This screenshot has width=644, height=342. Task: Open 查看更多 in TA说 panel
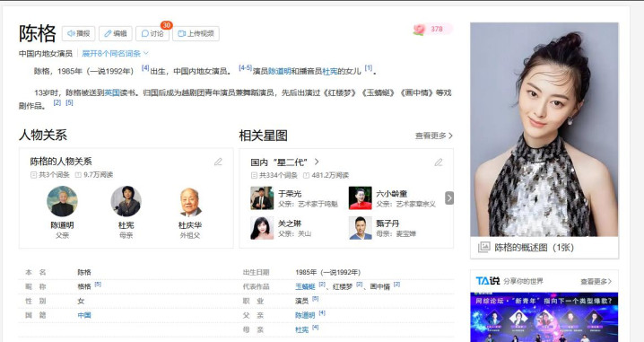click(x=596, y=282)
